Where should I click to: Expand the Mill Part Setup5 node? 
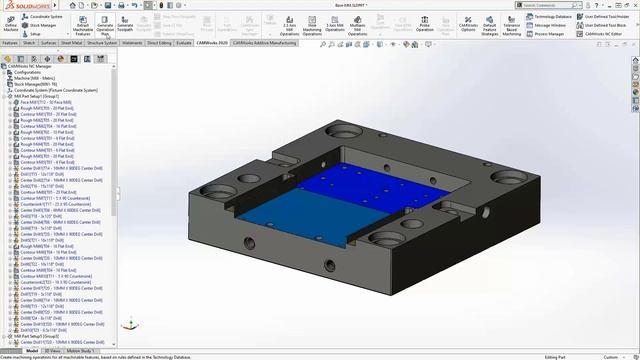click(4, 336)
